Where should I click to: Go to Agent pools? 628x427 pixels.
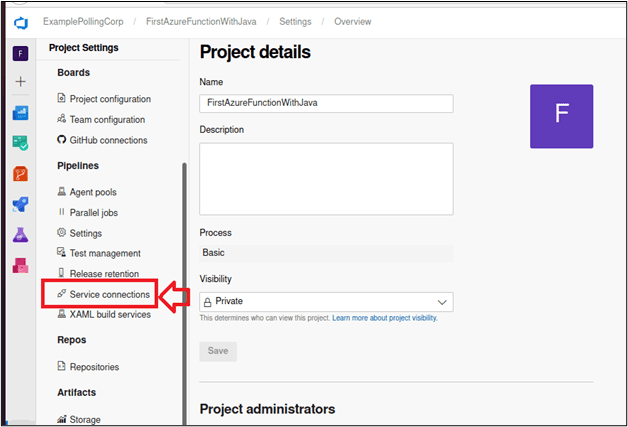(x=93, y=192)
